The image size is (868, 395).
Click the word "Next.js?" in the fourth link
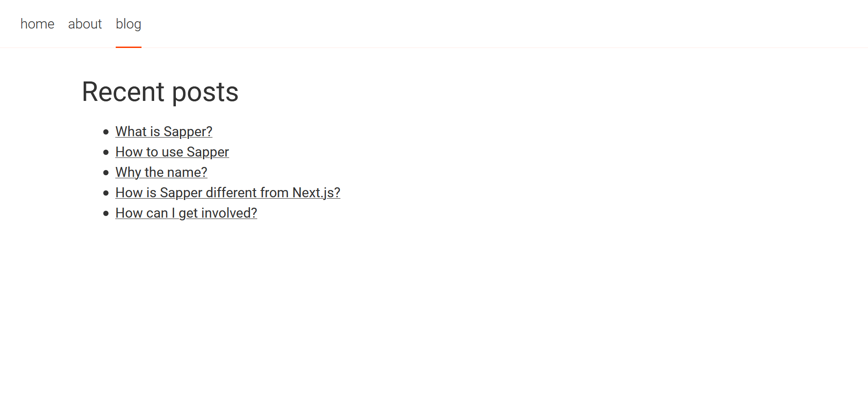316,192
